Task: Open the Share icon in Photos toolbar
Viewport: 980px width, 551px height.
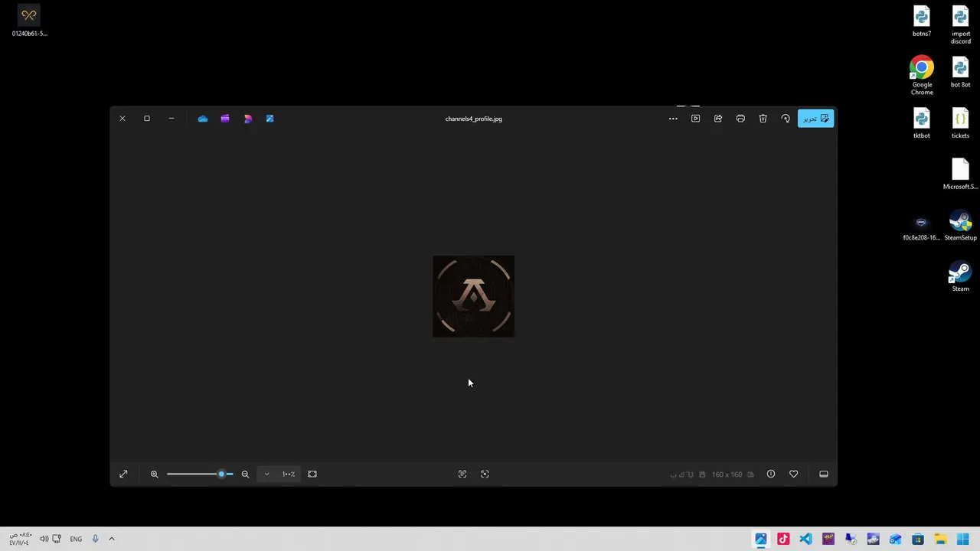Action: [x=718, y=119]
